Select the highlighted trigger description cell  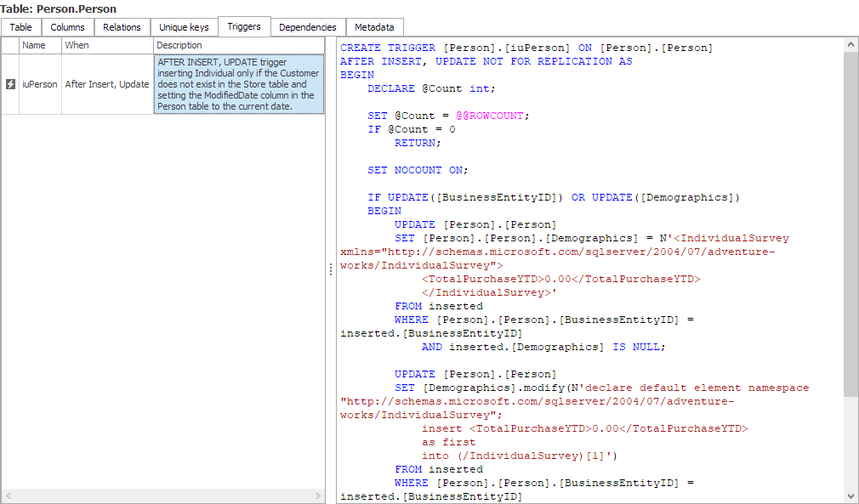coord(238,84)
